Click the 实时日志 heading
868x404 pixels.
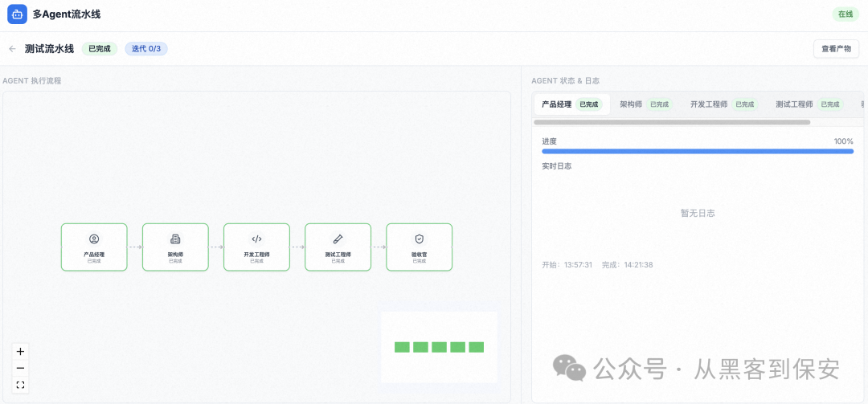point(557,166)
